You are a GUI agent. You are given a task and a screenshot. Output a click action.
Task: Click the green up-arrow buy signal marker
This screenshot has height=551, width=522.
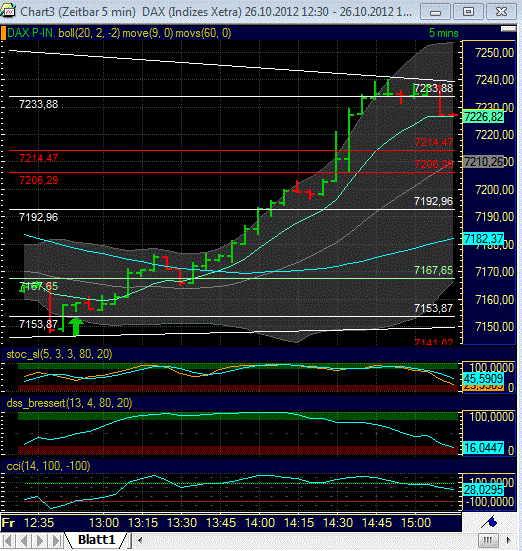pyautogui.click(x=76, y=327)
